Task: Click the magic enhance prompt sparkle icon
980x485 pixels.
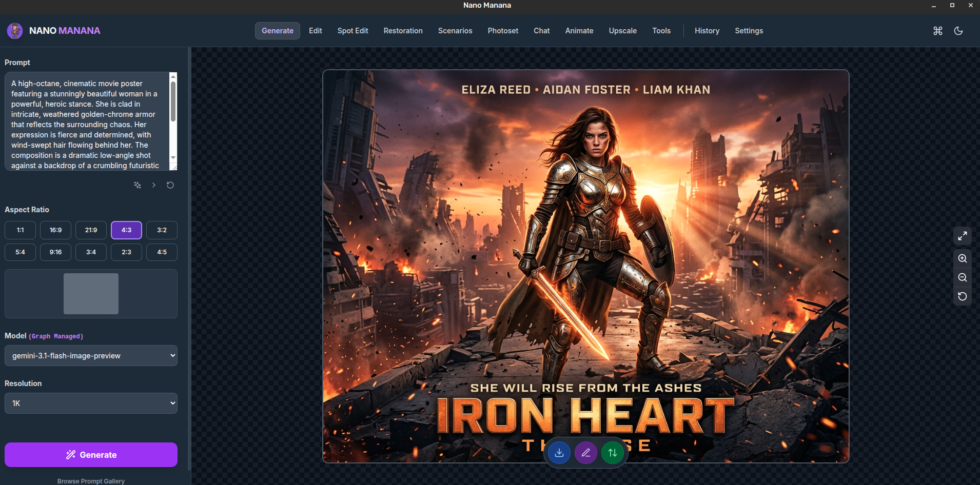Action: (x=138, y=185)
